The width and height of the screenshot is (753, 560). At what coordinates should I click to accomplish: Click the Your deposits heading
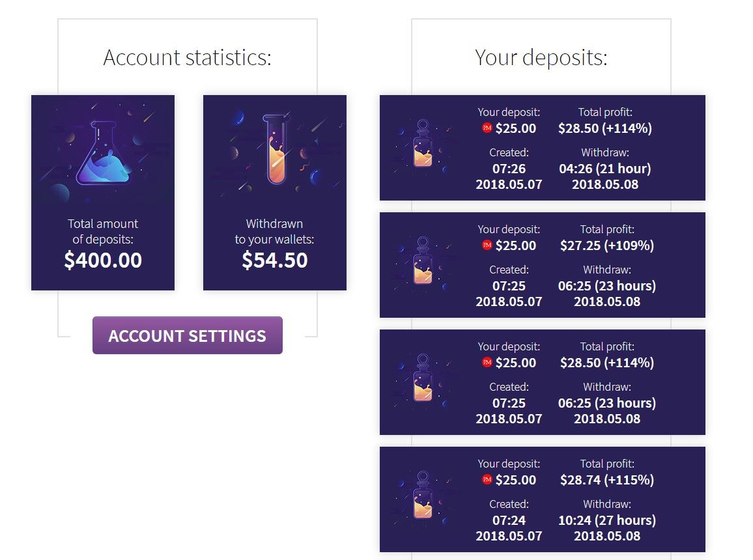(x=541, y=57)
